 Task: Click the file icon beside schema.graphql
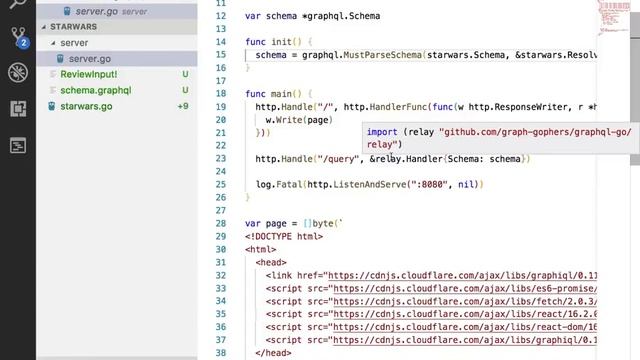tap(53, 90)
